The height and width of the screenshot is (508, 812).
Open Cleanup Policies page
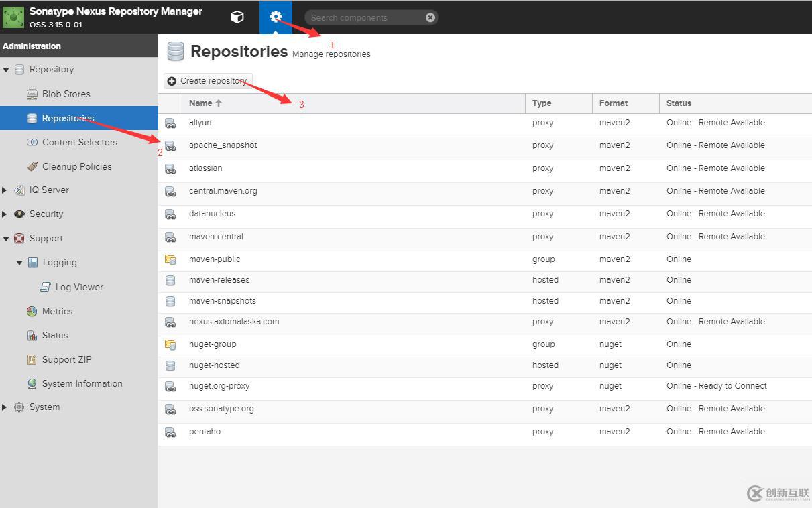click(x=76, y=166)
